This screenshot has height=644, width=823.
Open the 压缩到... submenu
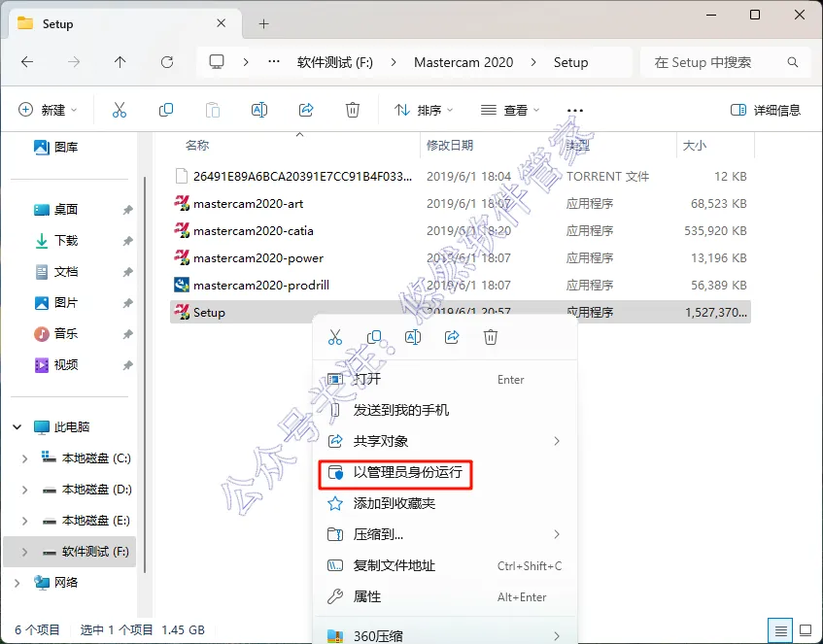(445, 534)
